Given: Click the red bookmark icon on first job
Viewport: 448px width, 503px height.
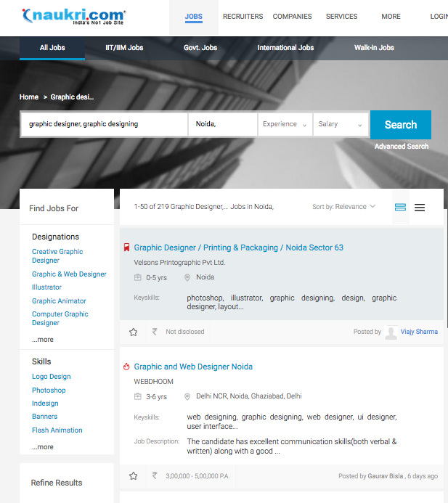Looking at the screenshot, I should pyautogui.click(x=127, y=248).
